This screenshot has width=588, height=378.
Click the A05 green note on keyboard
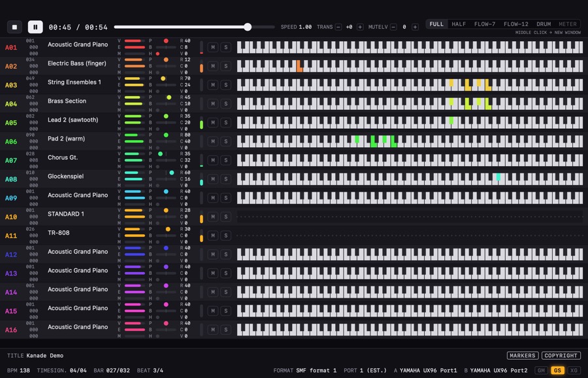pyautogui.click(x=451, y=120)
